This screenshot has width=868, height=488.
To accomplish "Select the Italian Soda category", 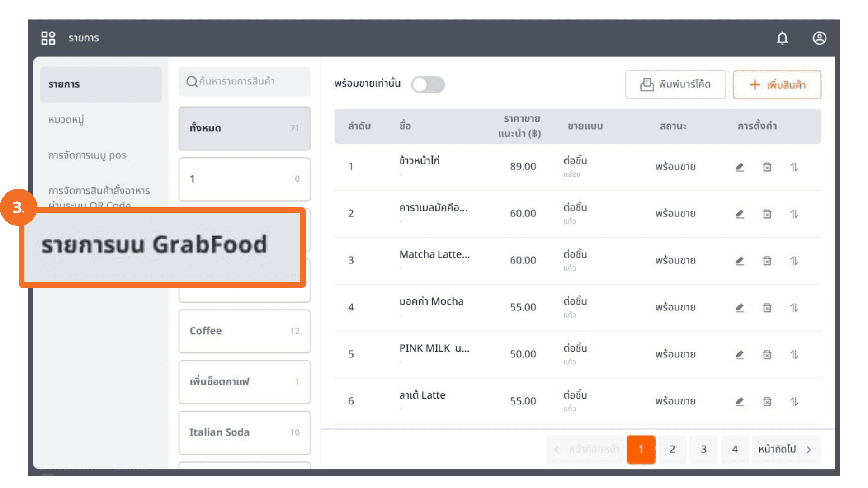I will (x=244, y=432).
